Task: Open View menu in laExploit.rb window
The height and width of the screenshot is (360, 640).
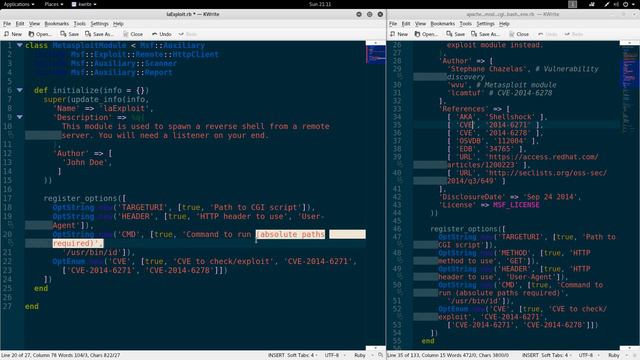Action: (x=35, y=24)
